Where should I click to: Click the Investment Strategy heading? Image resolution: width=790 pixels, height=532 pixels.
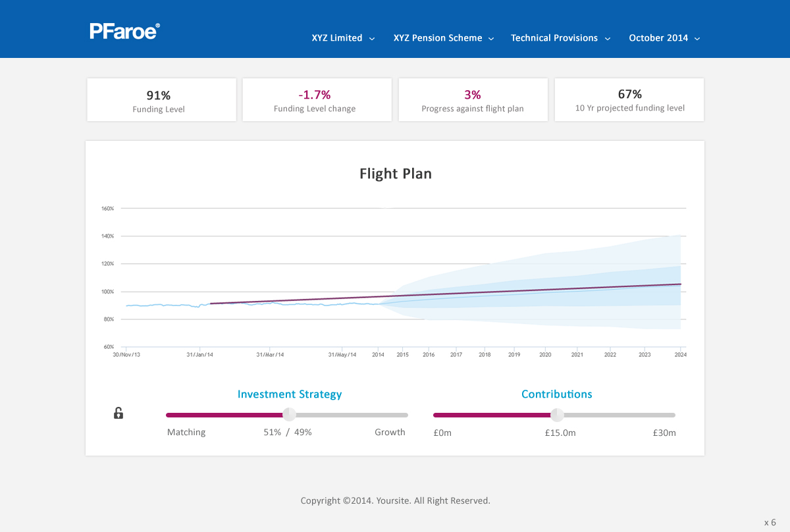[290, 394]
